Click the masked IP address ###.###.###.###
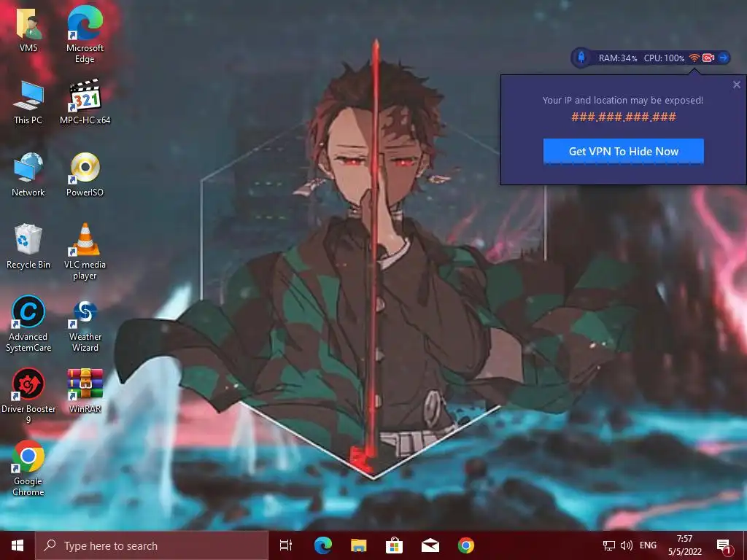The width and height of the screenshot is (747, 560). point(623,117)
